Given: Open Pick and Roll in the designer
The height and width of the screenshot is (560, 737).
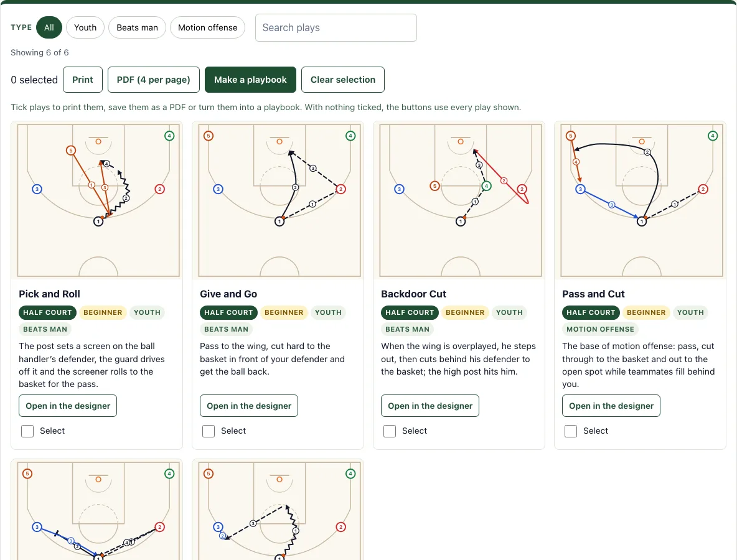Looking at the screenshot, I should (68, 406).
